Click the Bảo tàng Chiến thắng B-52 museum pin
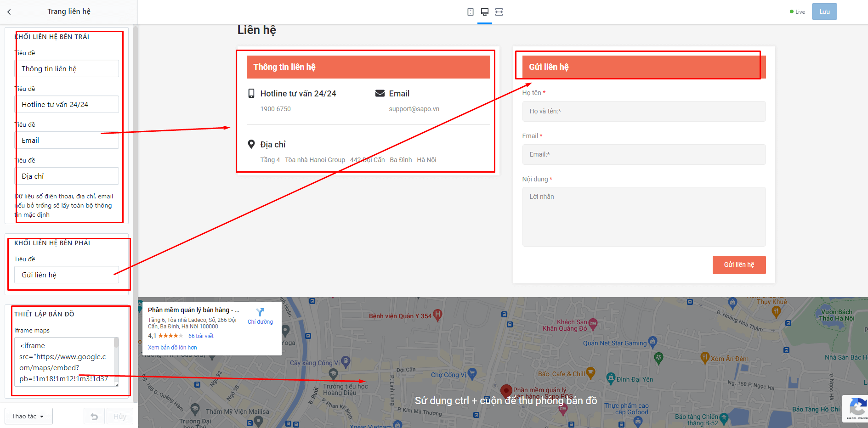The width and height of the screenshot is (868, 428). (x=724, y=418)
